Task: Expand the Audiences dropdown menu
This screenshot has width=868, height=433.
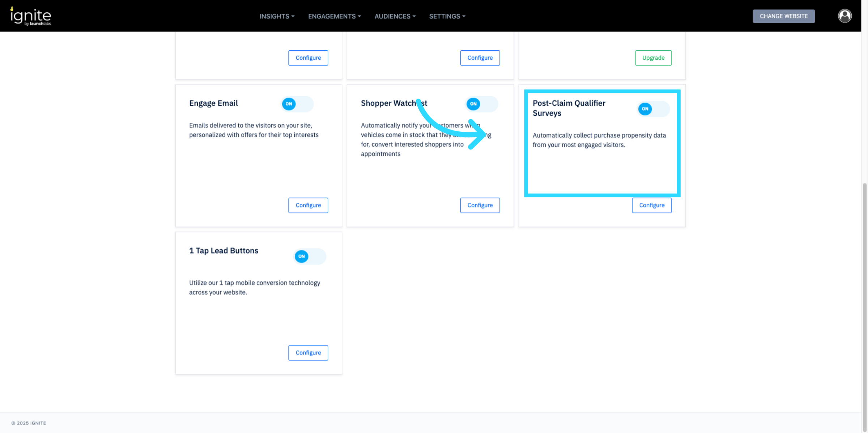Action: (395, 16)
